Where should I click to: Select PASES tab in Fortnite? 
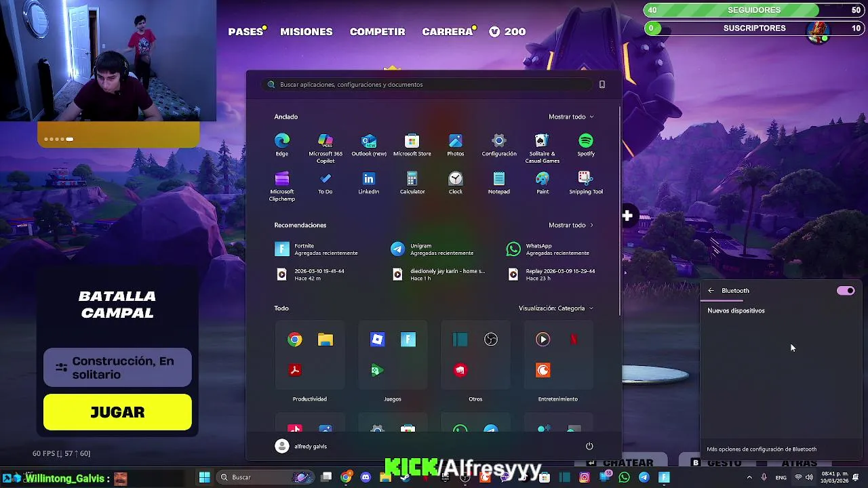(x=246, y=31)
